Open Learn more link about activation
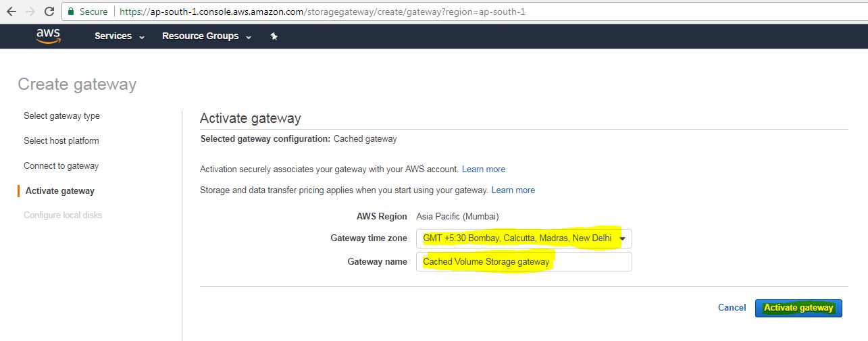The width and height of the screenshot is (868, 341). pos(484,169)
